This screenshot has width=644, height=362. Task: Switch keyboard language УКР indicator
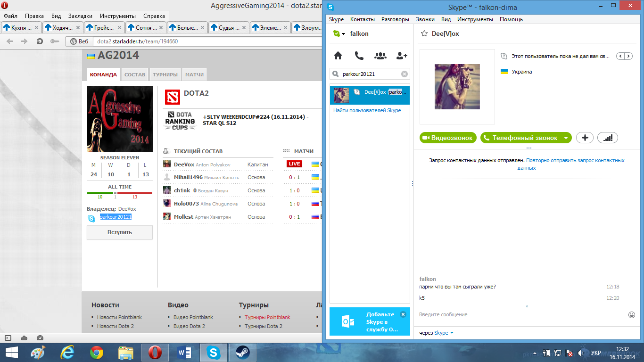(x=596, y=353)
